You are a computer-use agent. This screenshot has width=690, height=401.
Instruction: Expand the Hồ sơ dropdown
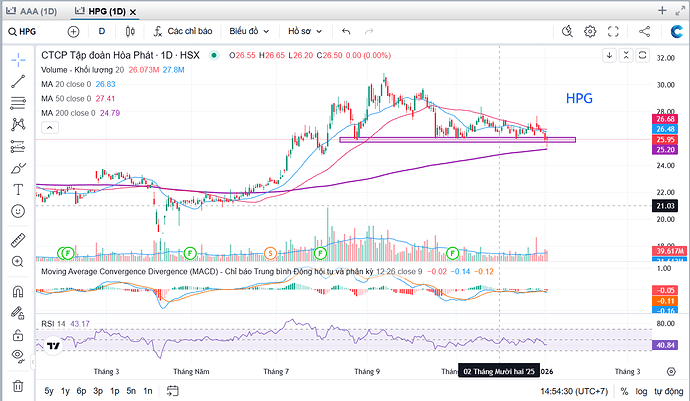pos(305,31)
